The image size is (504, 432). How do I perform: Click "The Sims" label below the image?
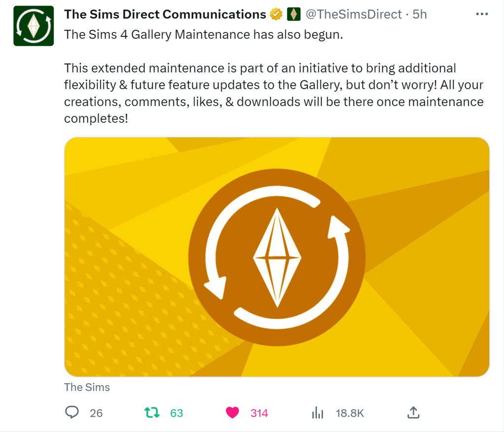[x=87, y=387]
